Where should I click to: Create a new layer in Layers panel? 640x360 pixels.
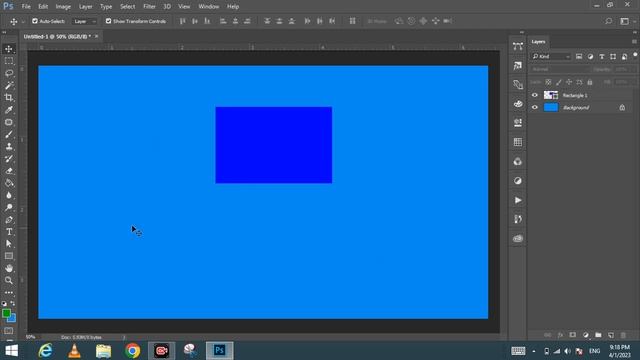tap(611, 335)
